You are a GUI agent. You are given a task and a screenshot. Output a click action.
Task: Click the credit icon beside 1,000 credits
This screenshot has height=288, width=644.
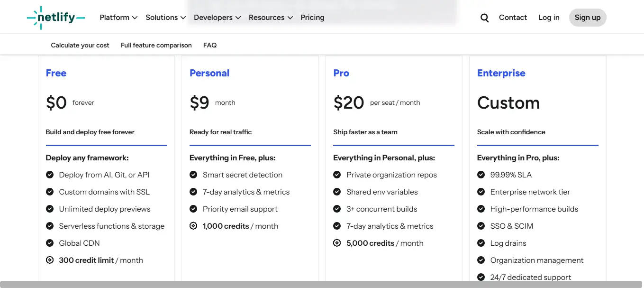[193, 226]
